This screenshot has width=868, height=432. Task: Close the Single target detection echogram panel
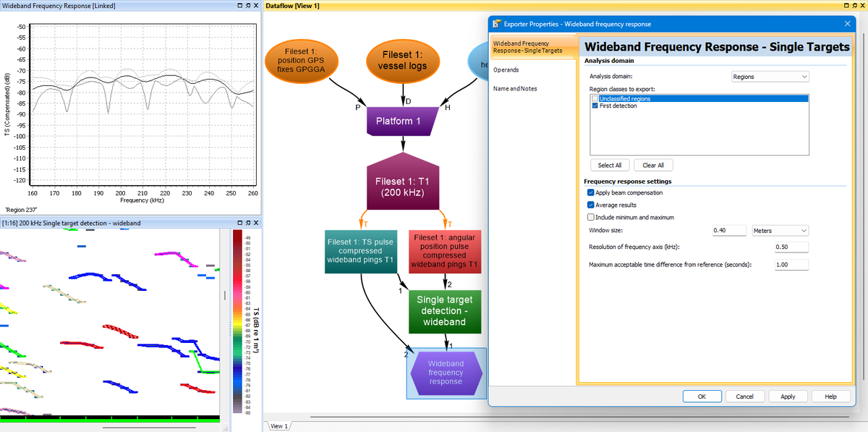pyautogui.click(x=255, y=223)
